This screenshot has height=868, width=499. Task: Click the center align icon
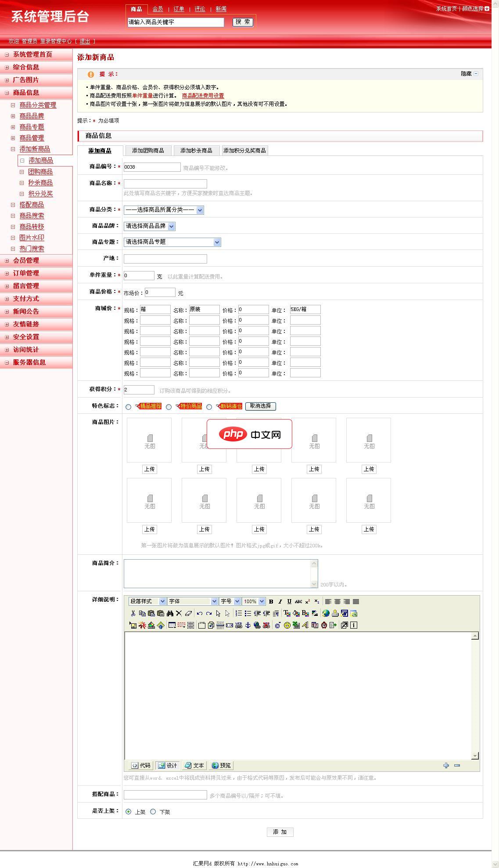tap(337, 601)
